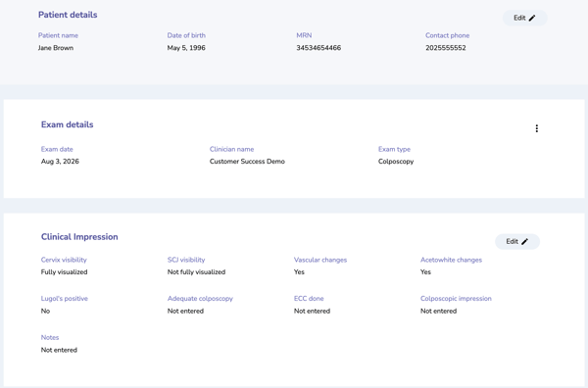
Task: Click the ECC done label
Action: click(x=309, y=299)
